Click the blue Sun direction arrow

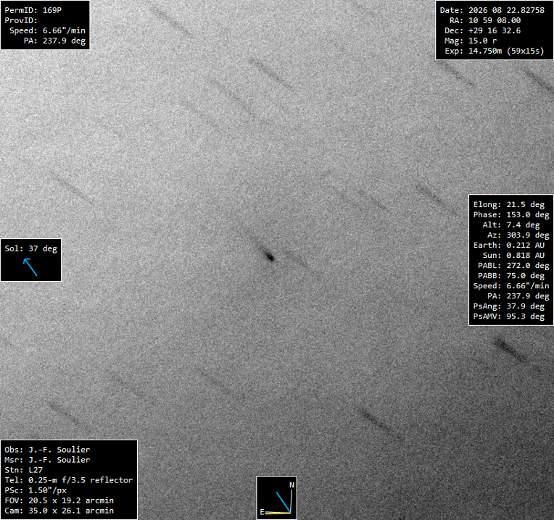tap(30, 266)
